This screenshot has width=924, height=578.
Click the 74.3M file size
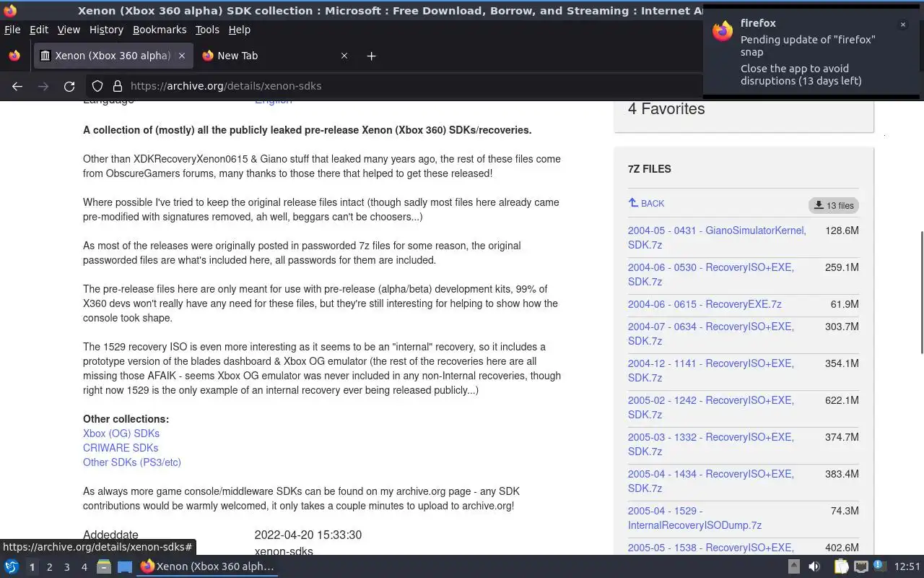[x=845, y=511]
